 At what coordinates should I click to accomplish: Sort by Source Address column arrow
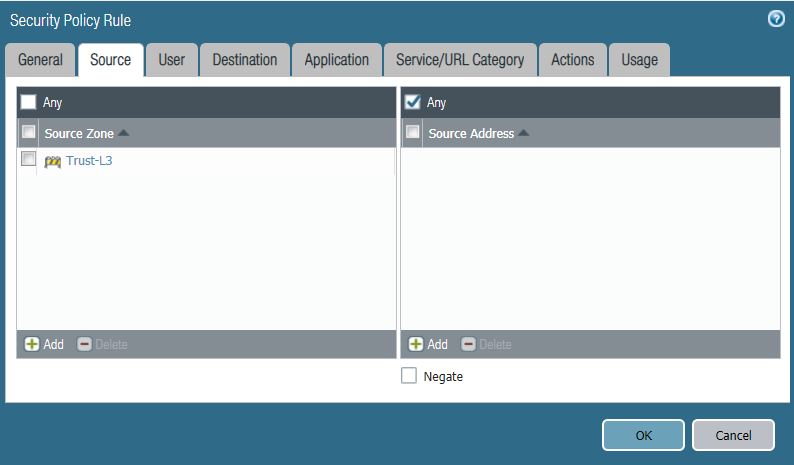(x=524, y=133)
